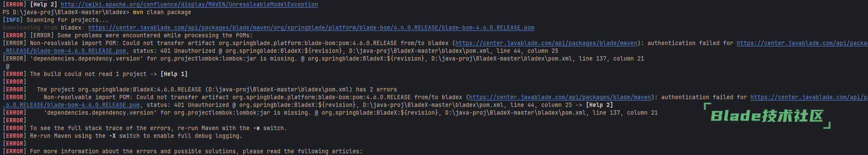Click the '-X' switch text
868x155 pixels.
[x=112, y=136]
